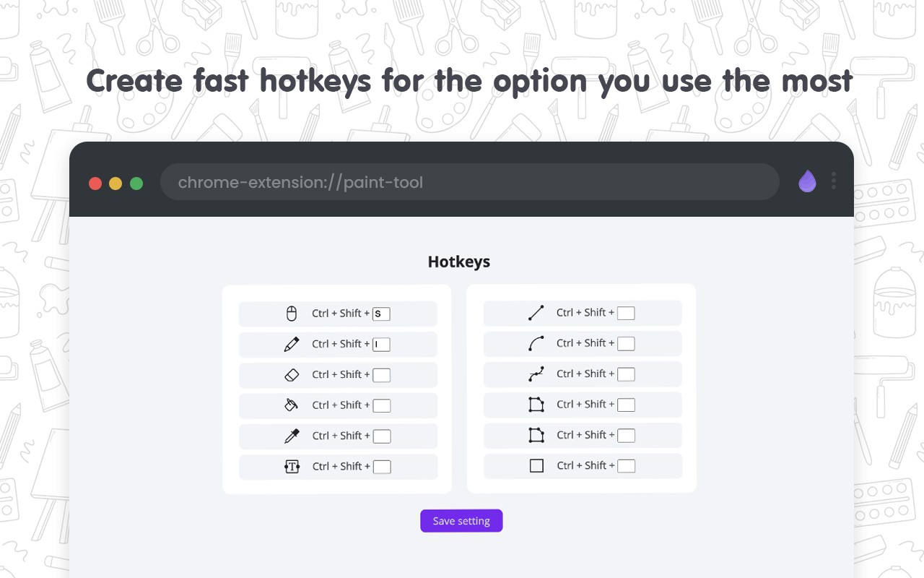Select the eyedropper color picker icon
The image size is (924, 578).
pyautogui.click(x=292, y=436)
